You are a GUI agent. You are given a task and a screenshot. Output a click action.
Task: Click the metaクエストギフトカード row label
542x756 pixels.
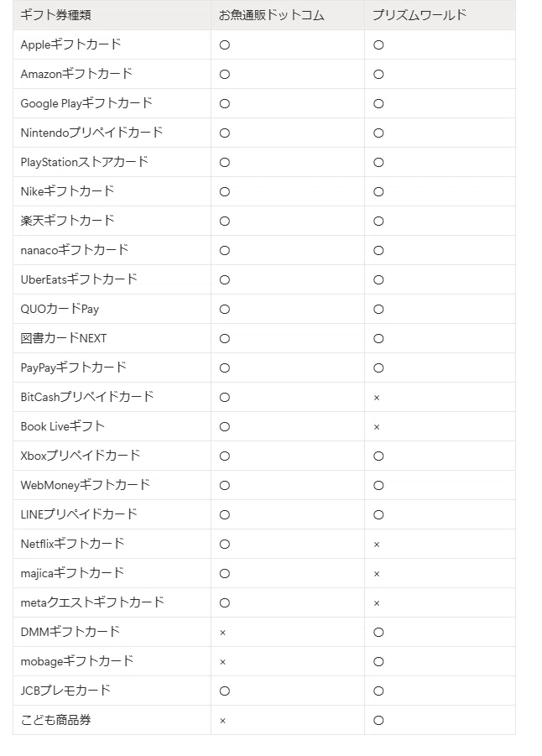click(92, 602)
